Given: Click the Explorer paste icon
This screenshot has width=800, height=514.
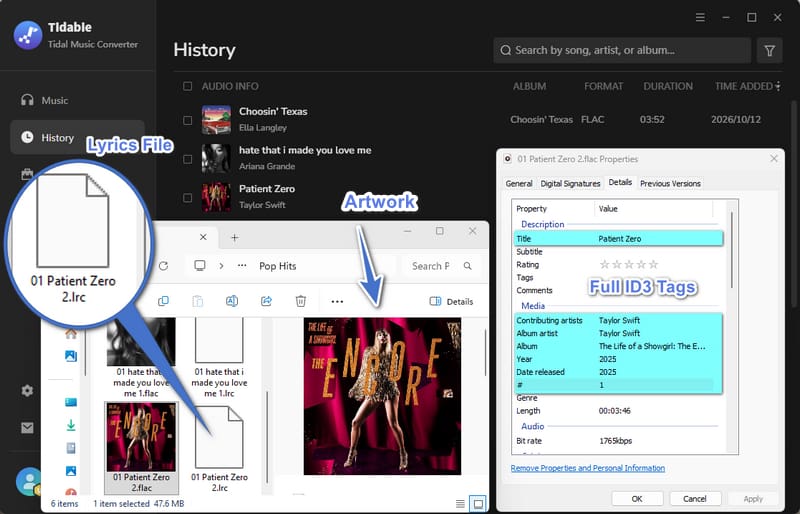Looking at the screenshot, I should pyautogui.click(x=197, y=301).
